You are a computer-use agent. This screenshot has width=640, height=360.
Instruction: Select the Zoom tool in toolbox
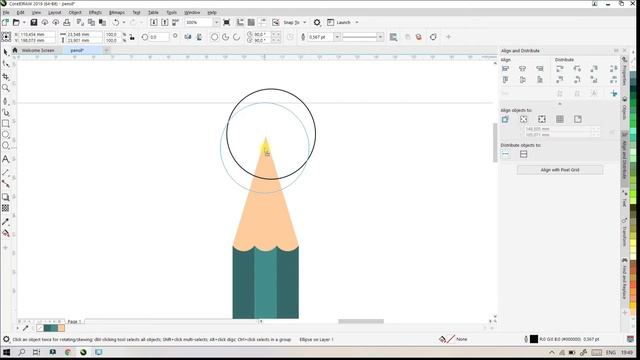click(x=5, y=88)
